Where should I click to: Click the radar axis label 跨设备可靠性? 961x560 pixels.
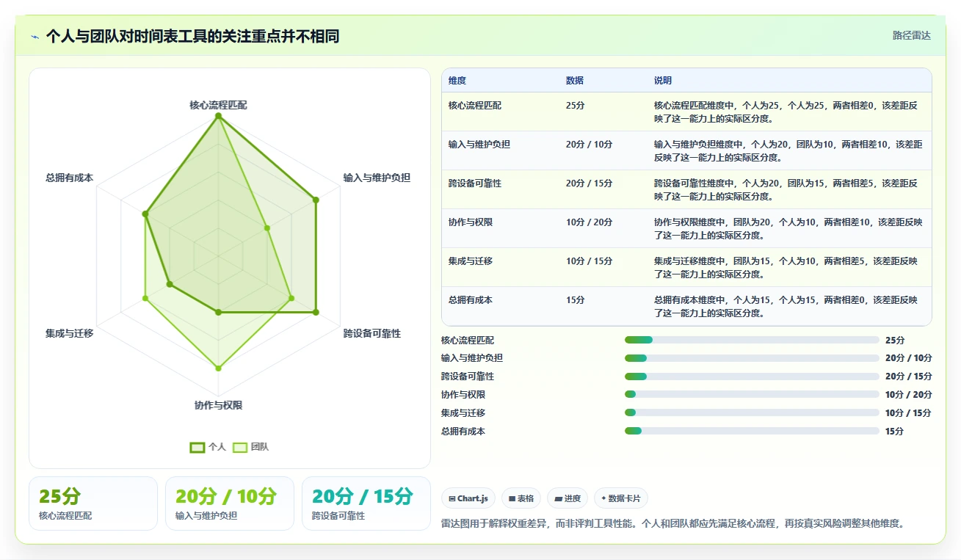[x=372, y=333]
